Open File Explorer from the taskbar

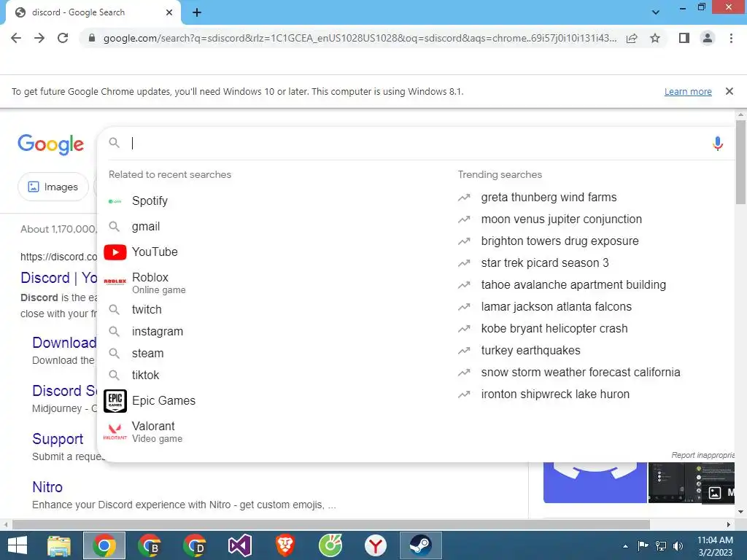(x=59, y=545)
